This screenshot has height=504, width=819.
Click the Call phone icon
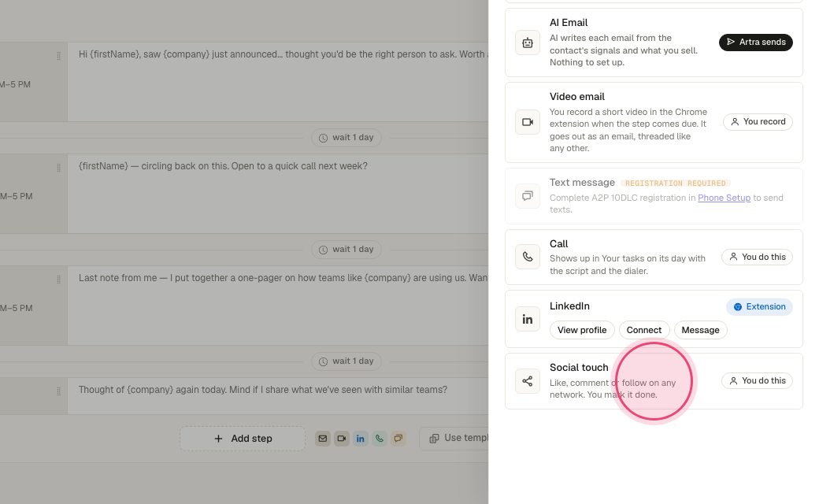528,257
